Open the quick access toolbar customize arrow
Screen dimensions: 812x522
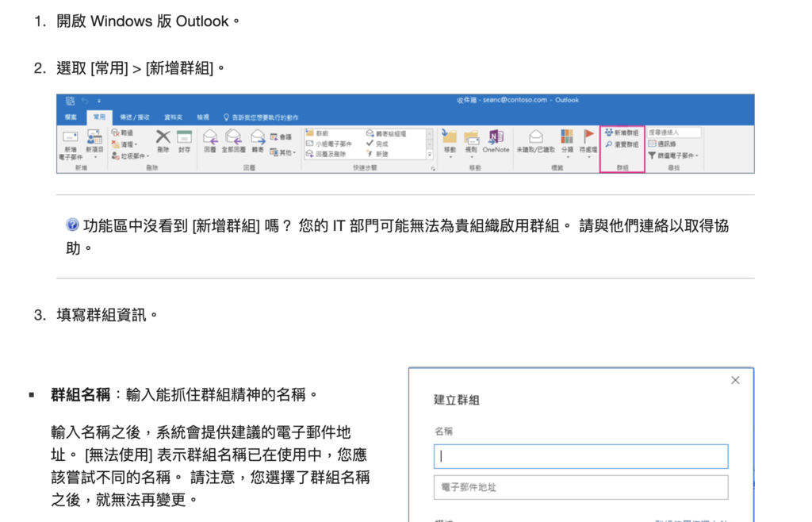(99, 101)
